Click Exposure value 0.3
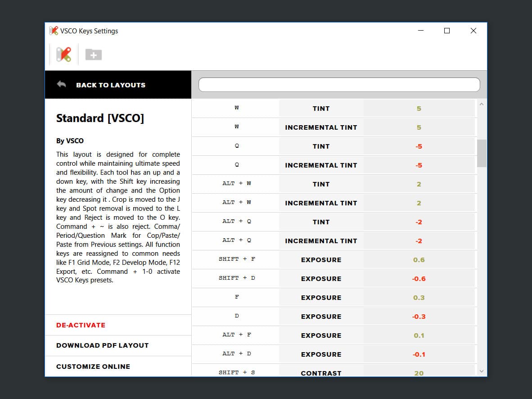 419,298
